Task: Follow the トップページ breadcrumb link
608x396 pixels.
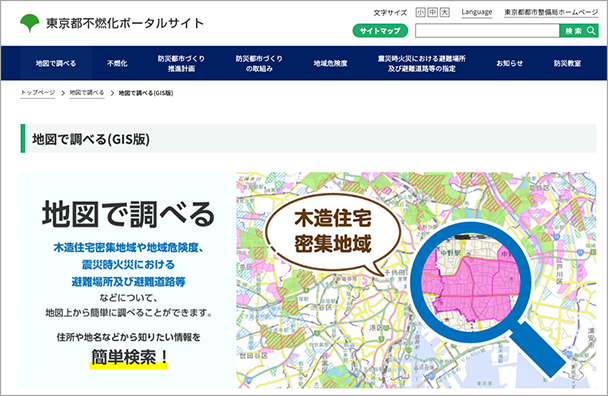Action: pos(38,93)
